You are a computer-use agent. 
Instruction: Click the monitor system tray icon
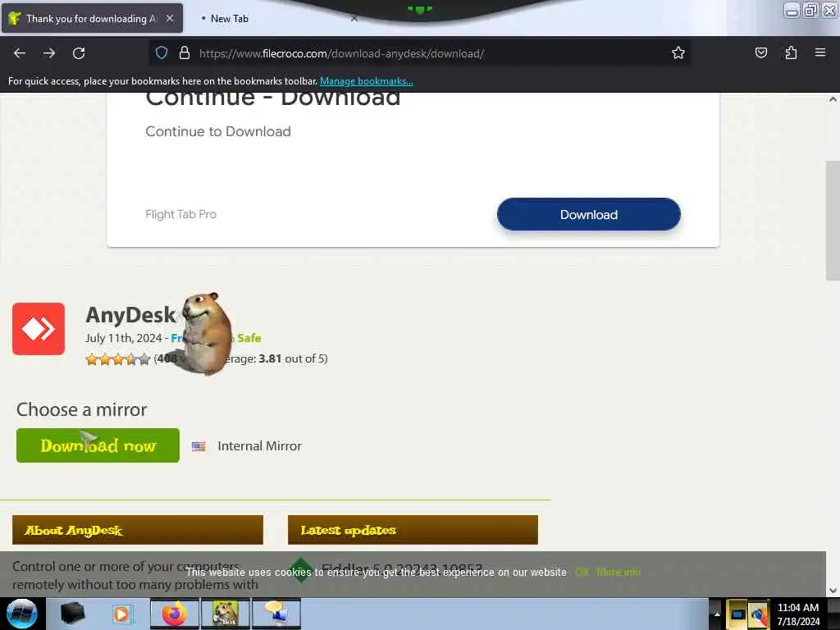[737, 614]
